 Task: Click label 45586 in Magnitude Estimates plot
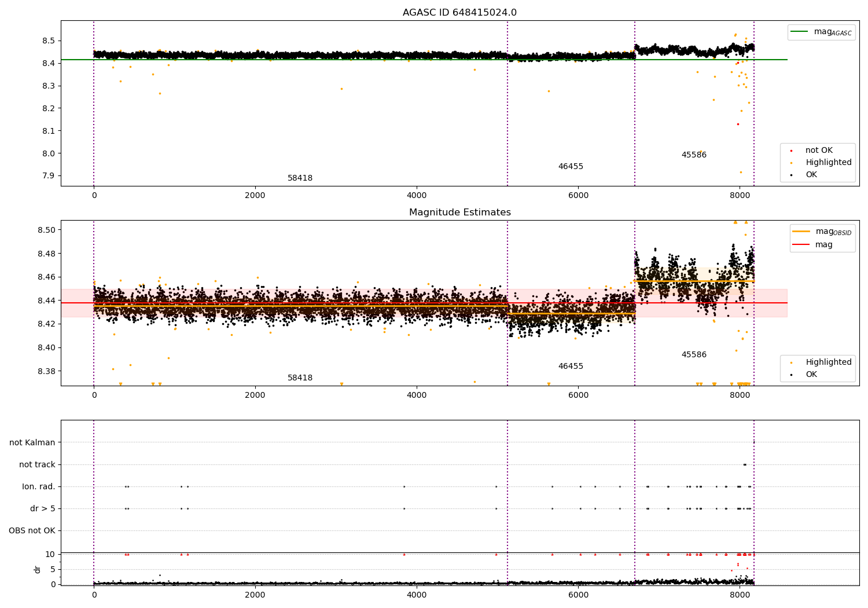point(694,355)
